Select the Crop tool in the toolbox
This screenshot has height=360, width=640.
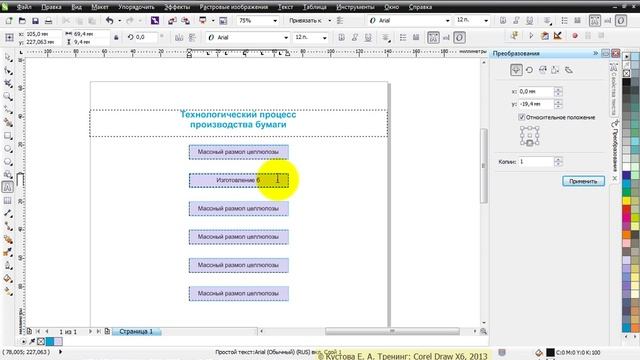click(8, 84)
